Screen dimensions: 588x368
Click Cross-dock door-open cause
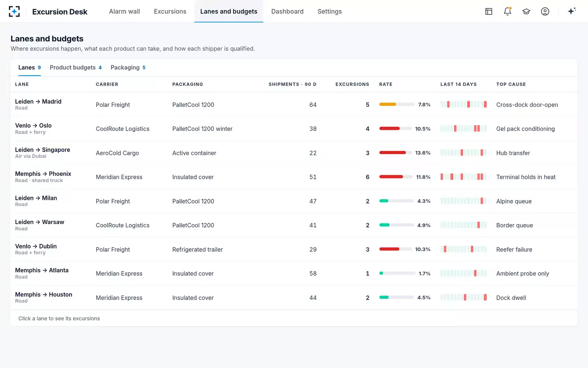(527, 105)
